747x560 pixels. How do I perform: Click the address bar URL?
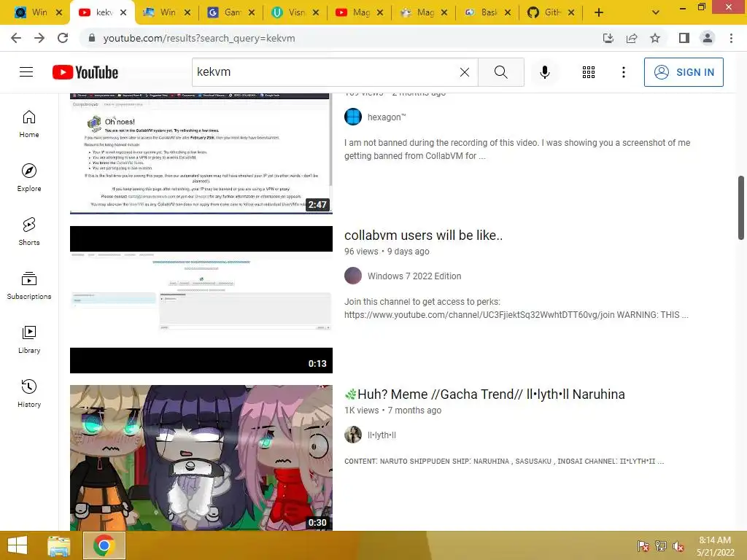coord(199,38)
